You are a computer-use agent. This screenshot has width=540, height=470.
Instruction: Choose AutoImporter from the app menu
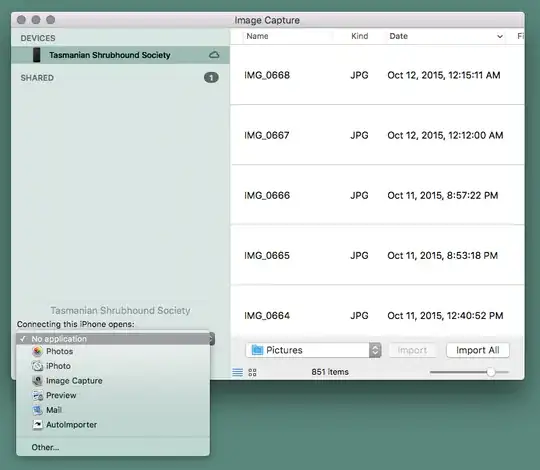pyautogui.click(x=113, y=425)
